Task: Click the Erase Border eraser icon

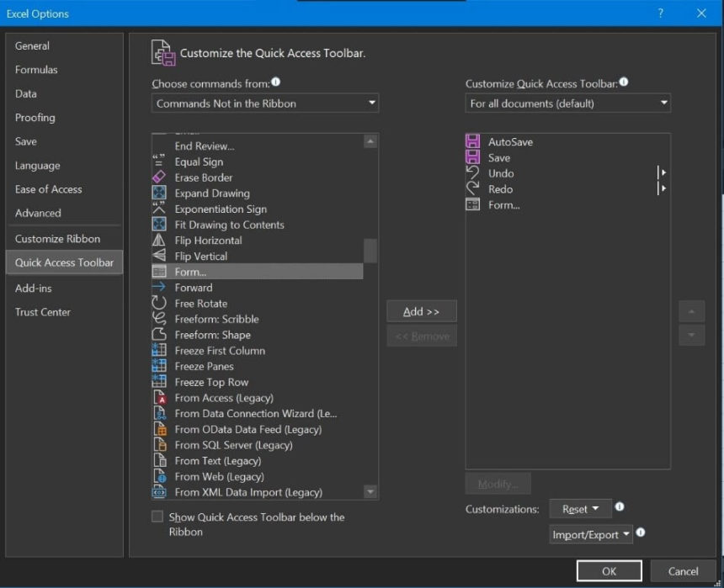Action: (159, 177)
